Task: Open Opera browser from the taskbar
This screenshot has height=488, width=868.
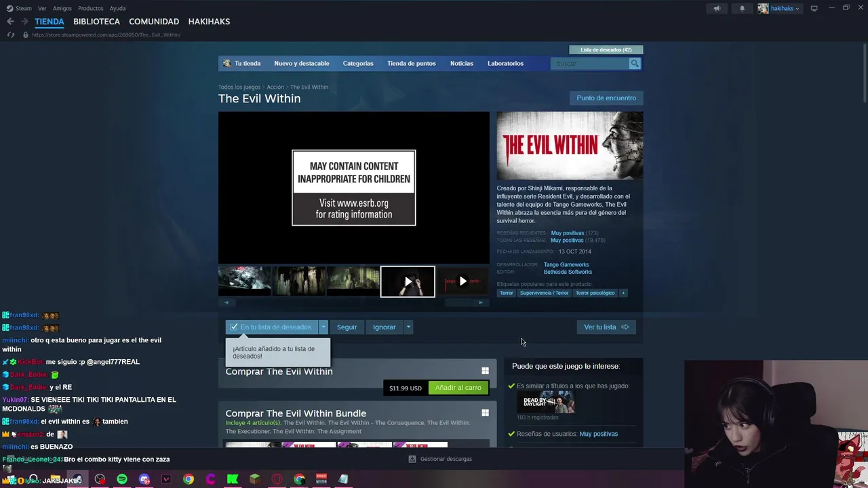Action: 277,479
